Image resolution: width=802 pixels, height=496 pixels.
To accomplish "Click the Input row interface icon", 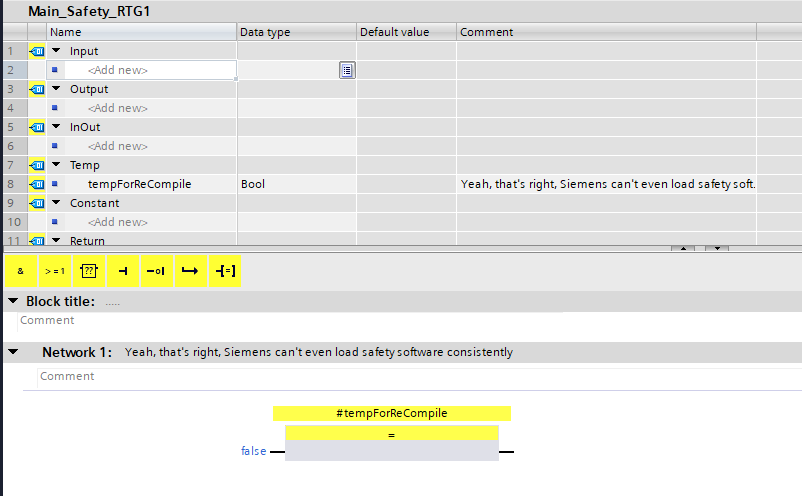I will tap(37, 51).
